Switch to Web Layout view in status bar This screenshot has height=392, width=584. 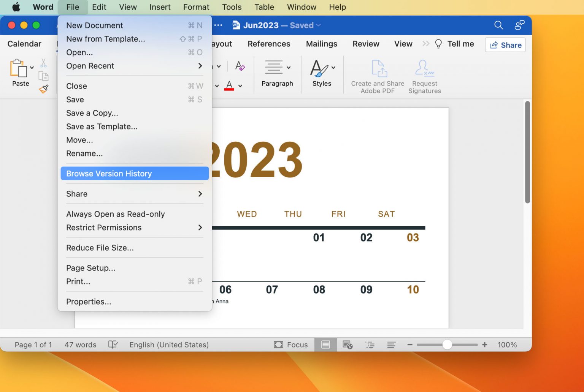click(347, 345)
